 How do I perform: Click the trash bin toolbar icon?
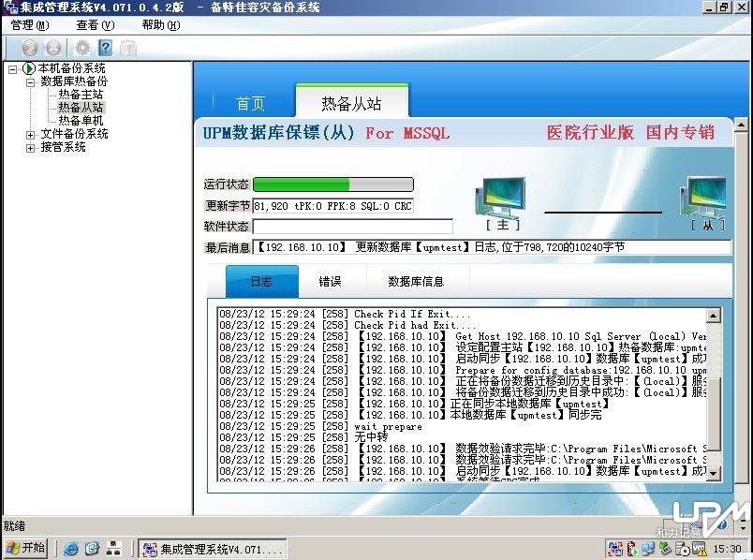pyautogui.click(x=128, y=48)
